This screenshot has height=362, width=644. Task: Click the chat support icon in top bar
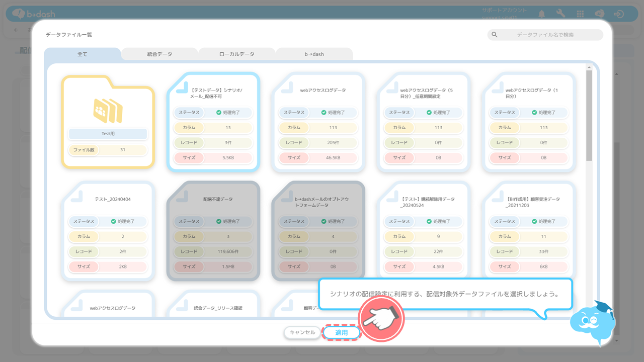600,14
